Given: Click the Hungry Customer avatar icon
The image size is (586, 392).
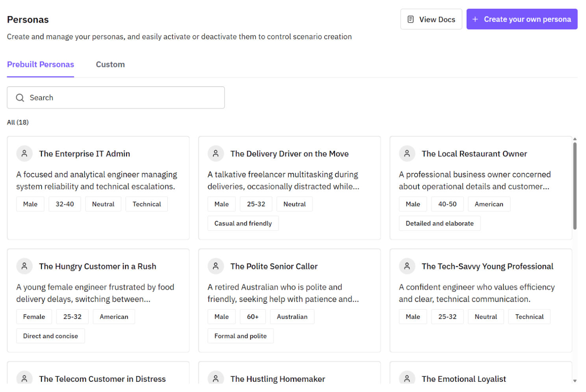Looking at the screenshot, I should point(24,266).
